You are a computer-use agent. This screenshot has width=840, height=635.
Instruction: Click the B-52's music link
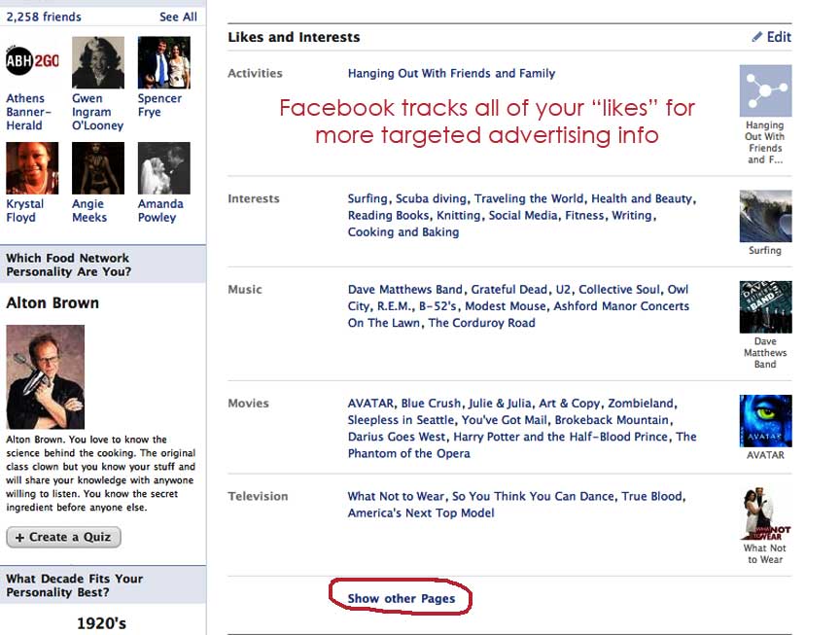[x=437, y=306]
